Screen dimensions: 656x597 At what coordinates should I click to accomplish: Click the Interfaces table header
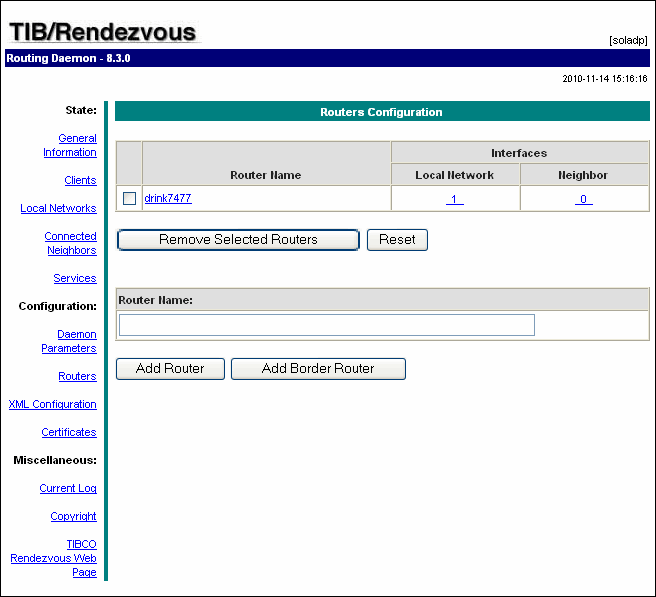click(519, 153)
